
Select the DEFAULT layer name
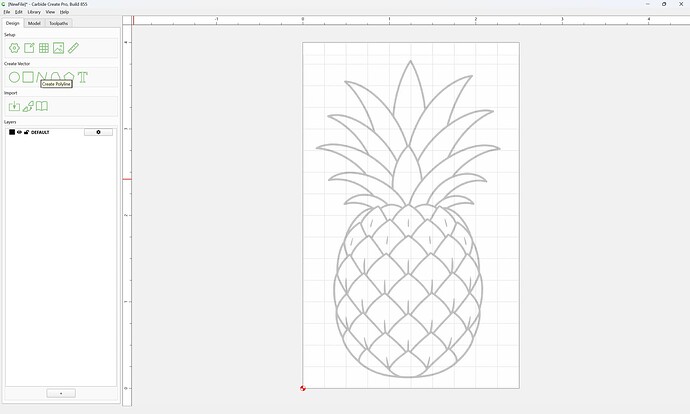[40, 132]
